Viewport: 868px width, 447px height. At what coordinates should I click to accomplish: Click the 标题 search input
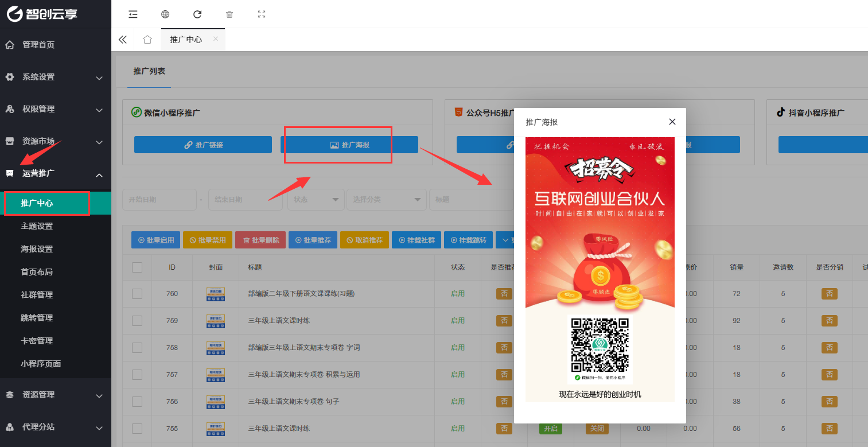point(472,200)
